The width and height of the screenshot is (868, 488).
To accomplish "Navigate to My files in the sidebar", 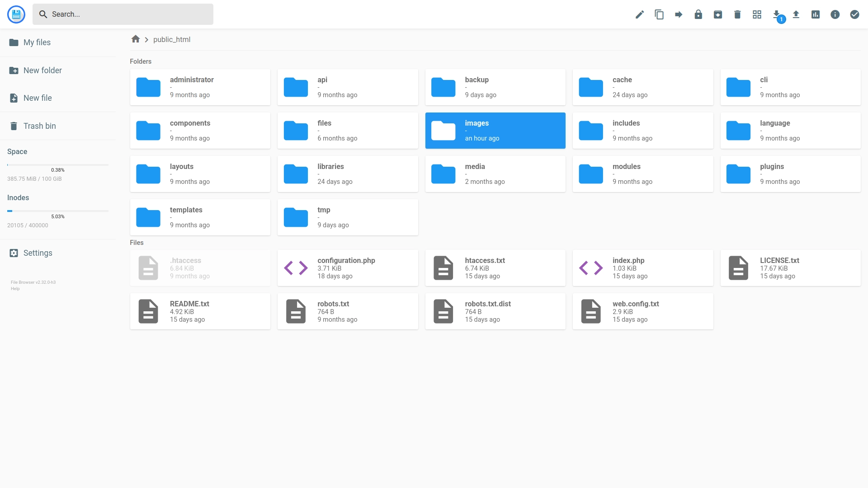I will pyautogui.click(x=37, y=42).
